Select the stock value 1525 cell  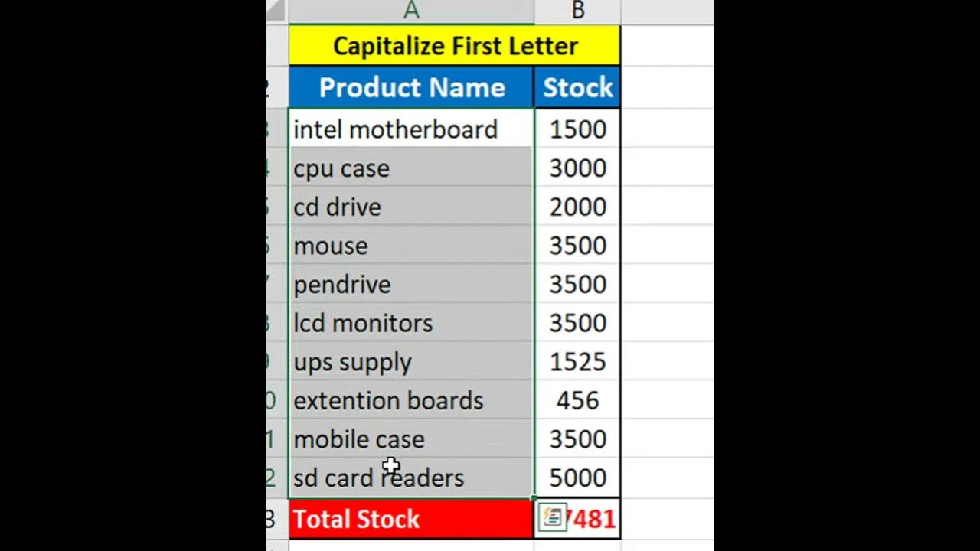click(577, 362)
